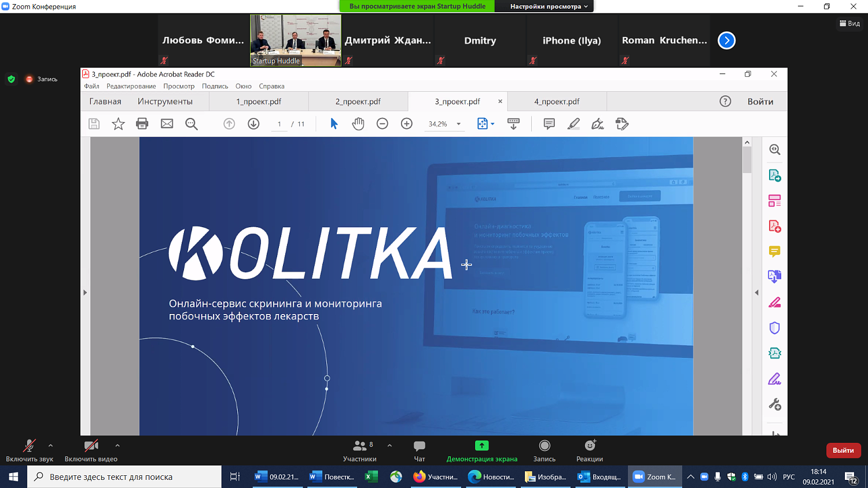Collapse the right tools pane arrow
Viewport: 868px width, 488px height.
[756, 293]
